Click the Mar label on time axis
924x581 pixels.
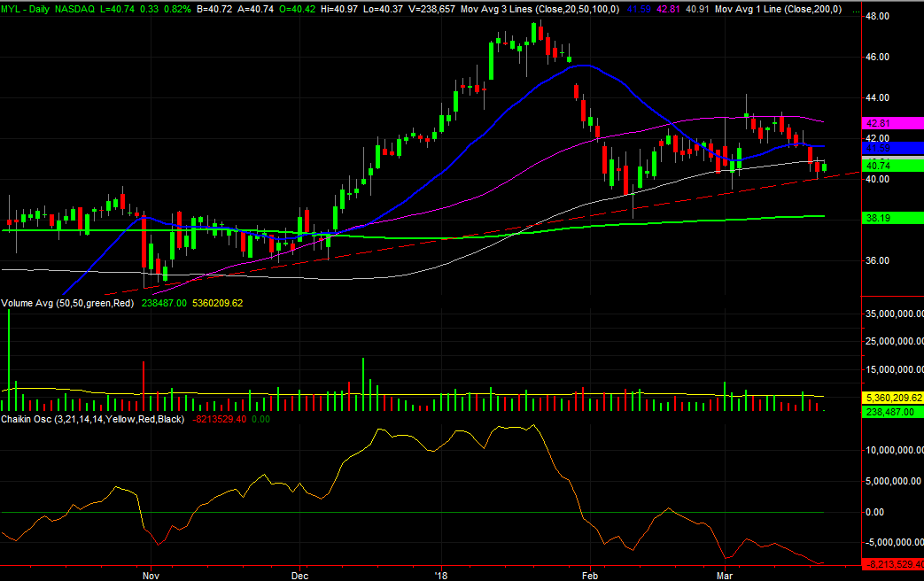pos(725,573)
